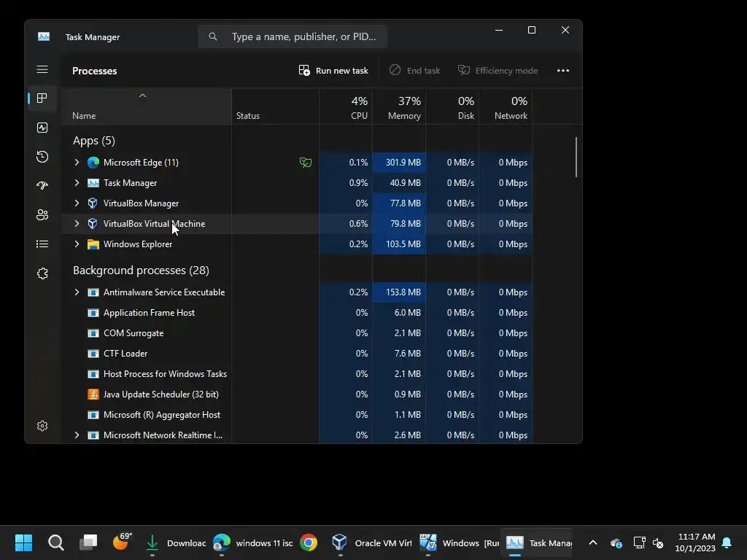Screen dimensions: 747x560
Task: Expand the Windows Explorer row
Action: coord(77,244)
